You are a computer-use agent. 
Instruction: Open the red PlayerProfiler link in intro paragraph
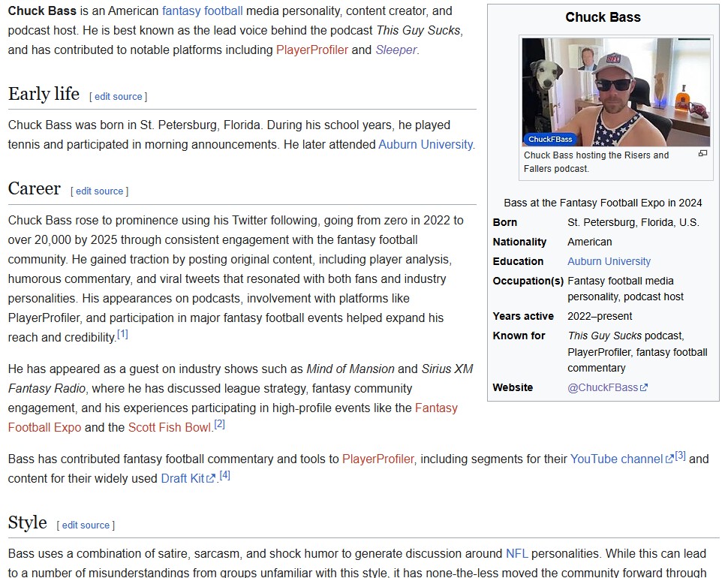pyautogui.click(x=312, y=50)
